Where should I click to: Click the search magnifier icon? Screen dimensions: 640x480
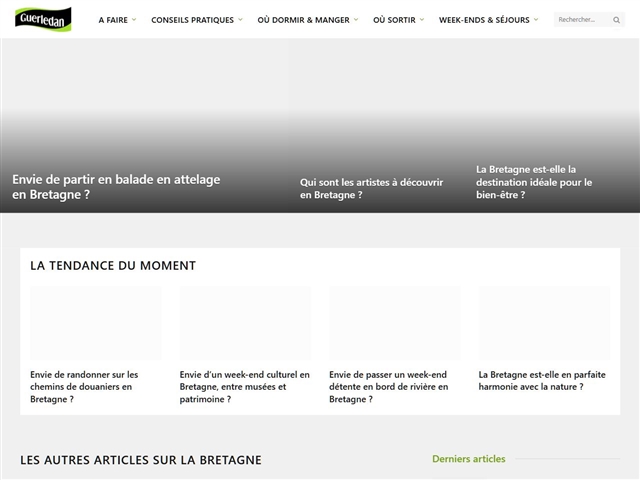616,20
